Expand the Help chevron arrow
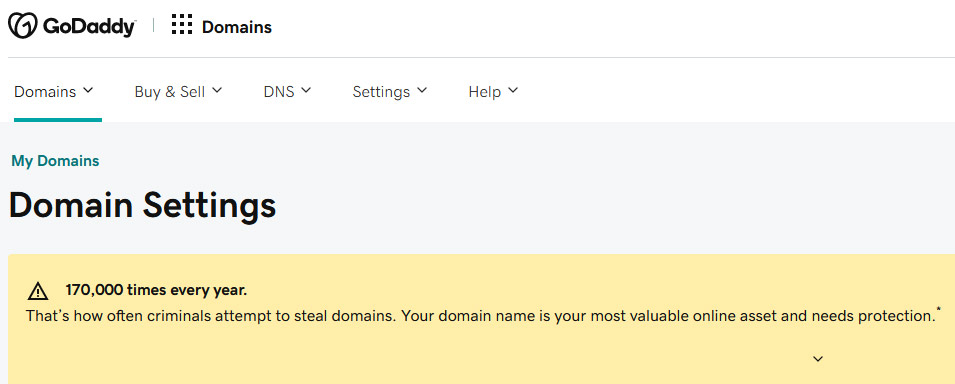 [x=513, y=90]
